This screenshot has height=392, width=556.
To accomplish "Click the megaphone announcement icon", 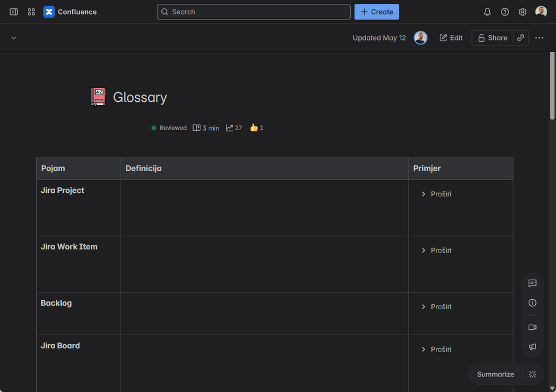I will (x=532, y=346).
